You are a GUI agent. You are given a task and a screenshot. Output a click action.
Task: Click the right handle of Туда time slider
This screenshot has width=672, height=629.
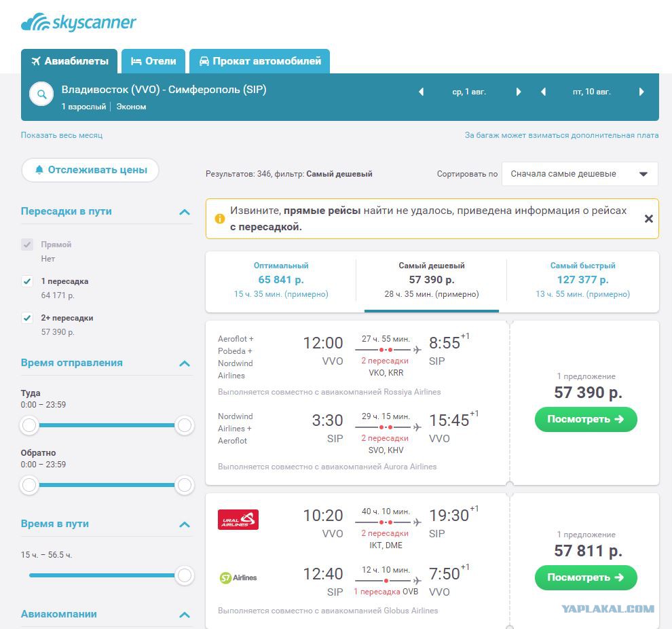[184, 425]
